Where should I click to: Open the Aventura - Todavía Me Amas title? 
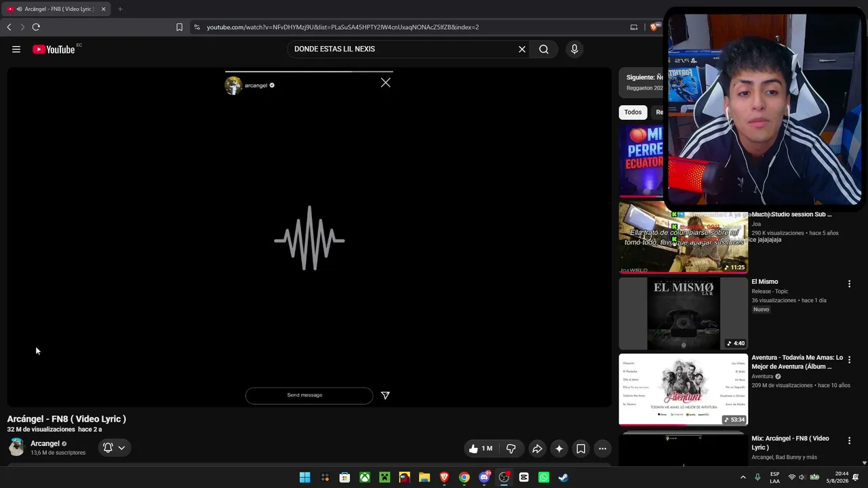(797, 362)
